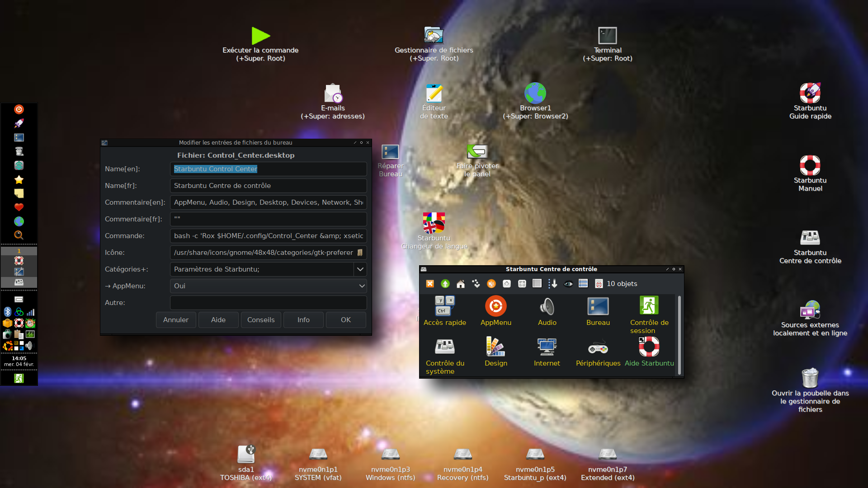The height and width of the screenshot is (488, 868).
Task: Toggle the list details view icon
Action: point(537,284)
